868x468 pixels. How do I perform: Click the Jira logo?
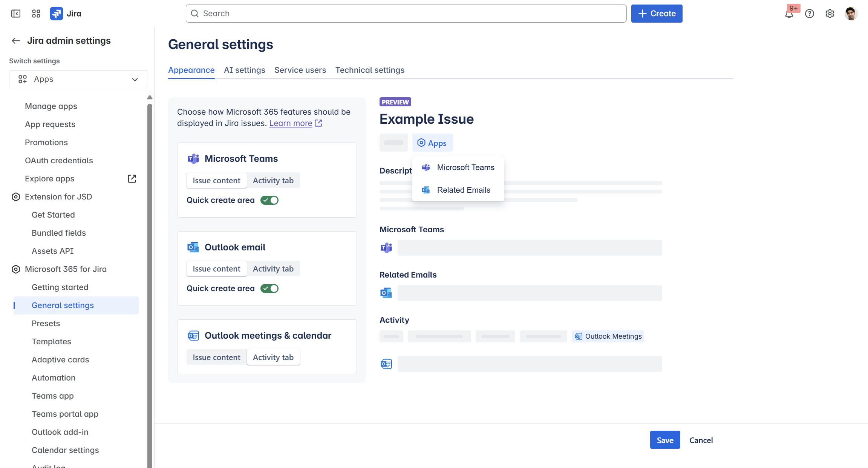pos(57,14)
